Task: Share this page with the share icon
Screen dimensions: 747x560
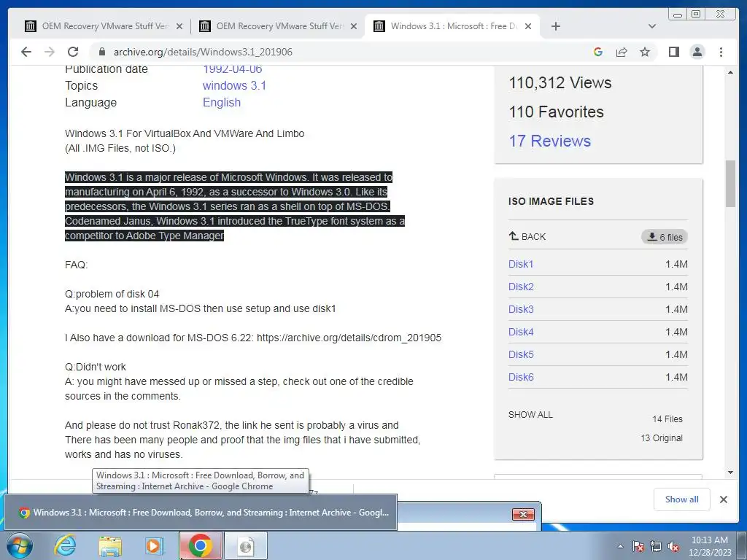Action: pyautogui.click(x=622, y=52)
